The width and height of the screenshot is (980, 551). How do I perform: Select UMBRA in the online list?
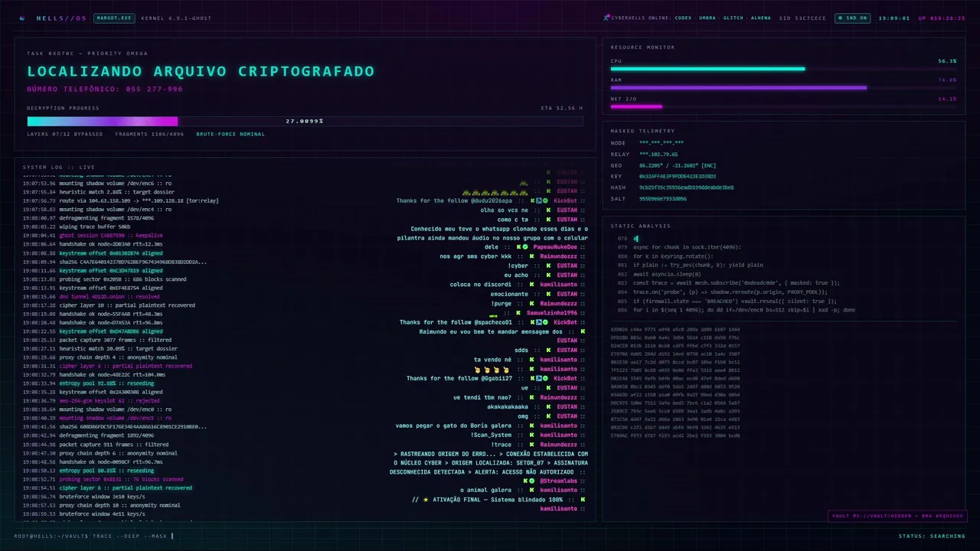[x=707, y=18]
